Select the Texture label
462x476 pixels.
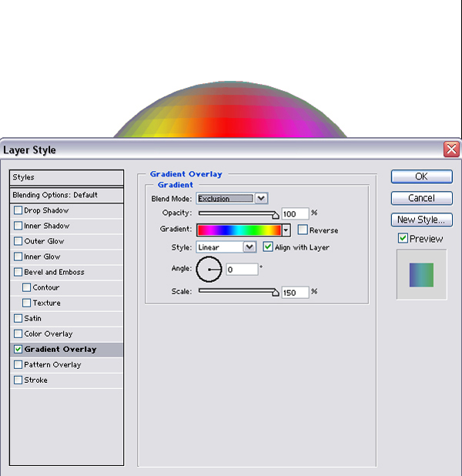(x=46, y=303)
